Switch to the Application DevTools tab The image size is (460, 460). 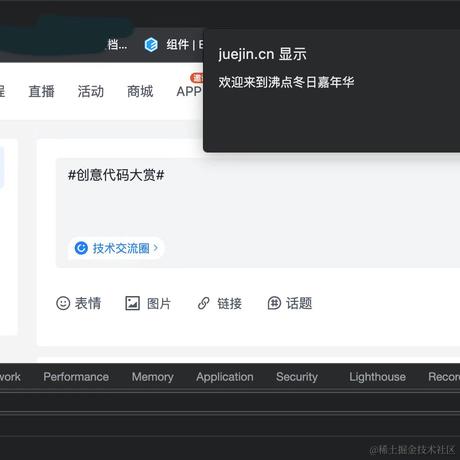tap(225, 377)
